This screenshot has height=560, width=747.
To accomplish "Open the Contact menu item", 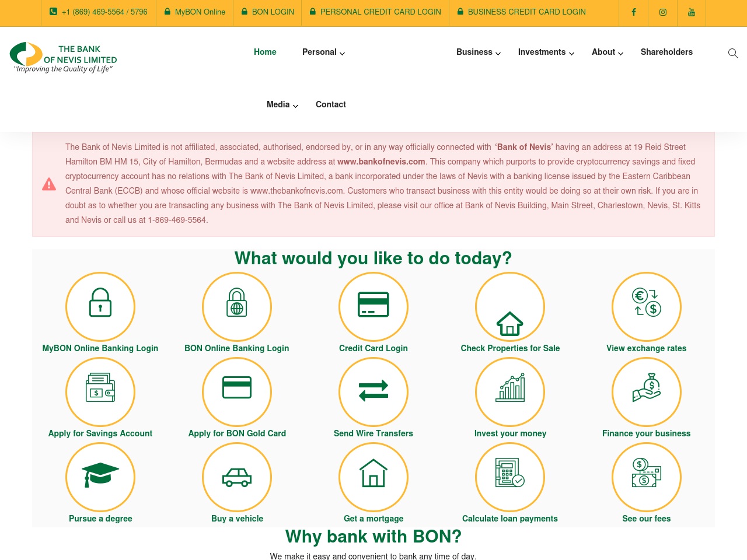I will (331, 104).
